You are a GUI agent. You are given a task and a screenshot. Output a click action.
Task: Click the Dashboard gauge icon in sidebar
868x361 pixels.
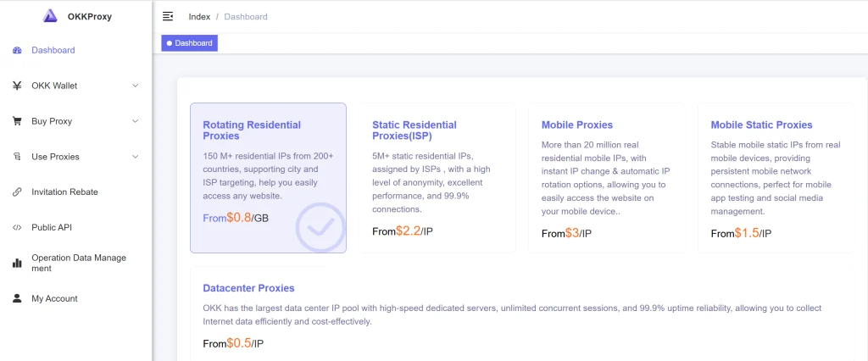tap(17, 50)
